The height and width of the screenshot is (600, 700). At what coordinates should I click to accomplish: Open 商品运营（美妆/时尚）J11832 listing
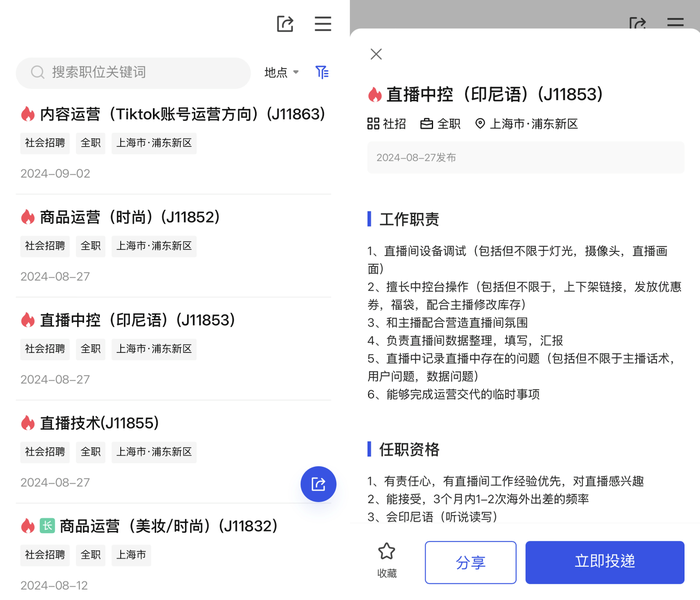[x=168, y=526]
